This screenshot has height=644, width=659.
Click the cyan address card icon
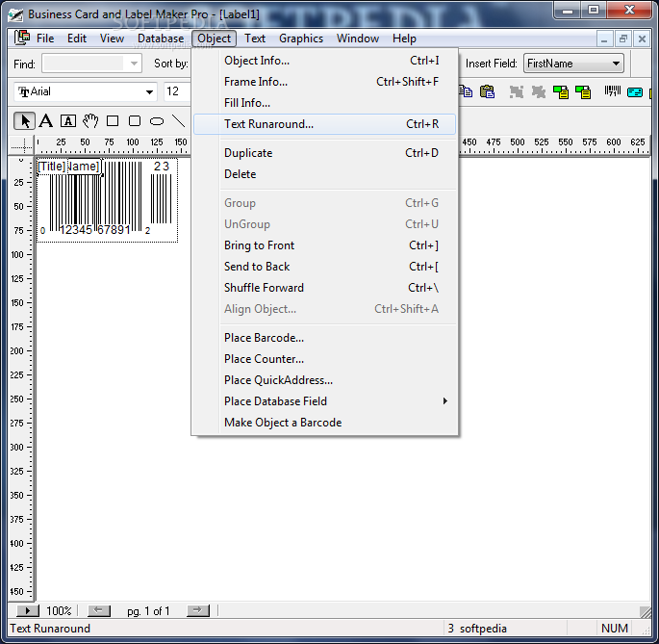click(x=635, y=92)
